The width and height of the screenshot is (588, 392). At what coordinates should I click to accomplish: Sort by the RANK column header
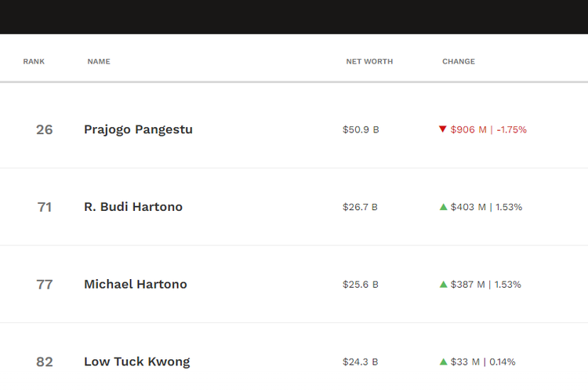click(34, 61)
